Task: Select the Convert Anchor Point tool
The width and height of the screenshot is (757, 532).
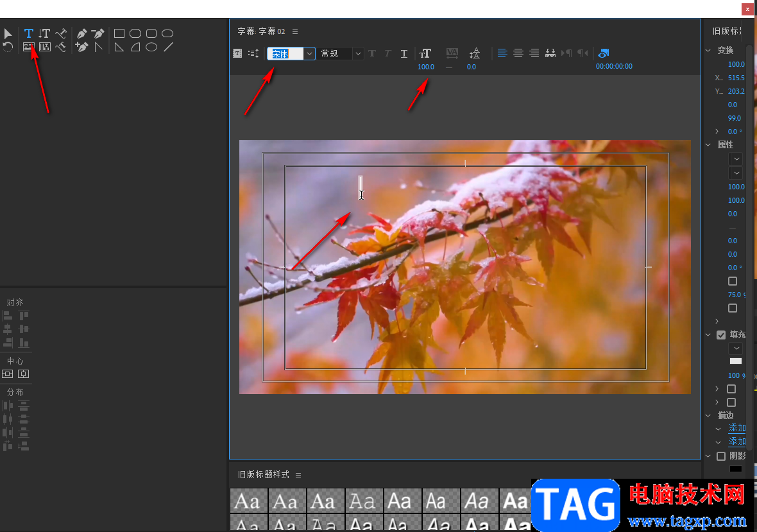Action: point(99,47)
